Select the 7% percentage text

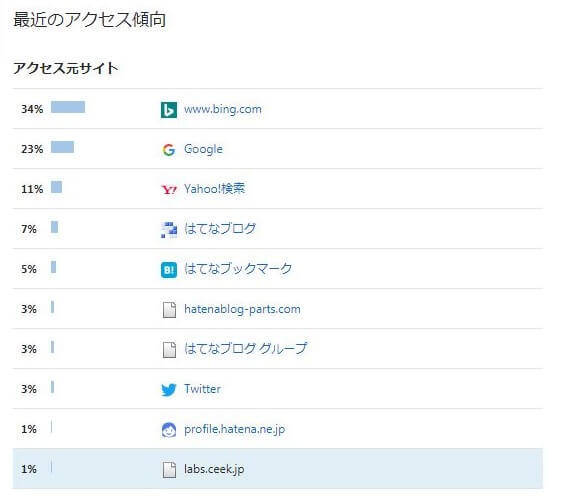[x=29, y=229]
